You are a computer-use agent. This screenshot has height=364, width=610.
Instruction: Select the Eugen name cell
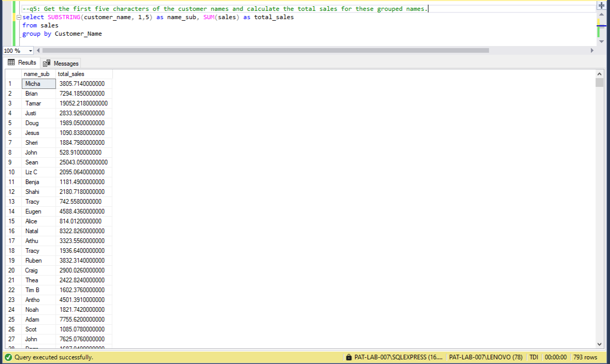pos(38,211)
